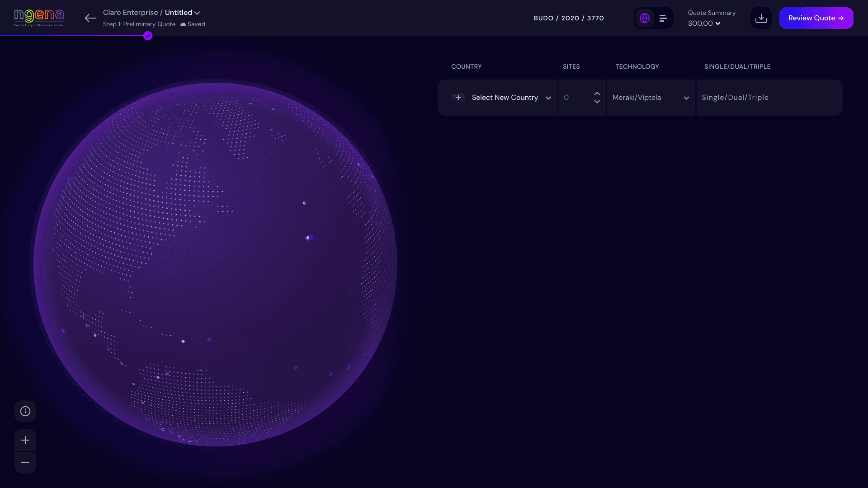Zoom out on the globe
868x488 pixels.
pyautogui.click(x=25, y=463)
